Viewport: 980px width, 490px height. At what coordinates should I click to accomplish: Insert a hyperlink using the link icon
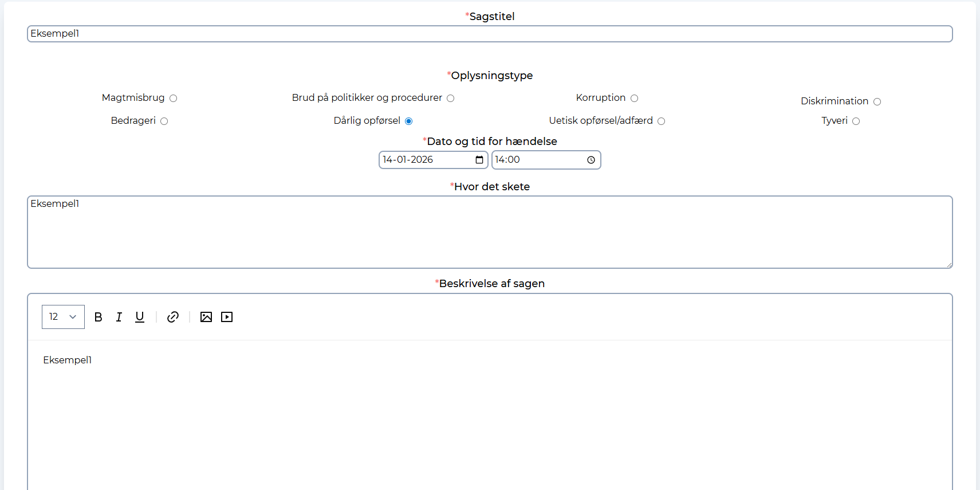coord(173,317)
